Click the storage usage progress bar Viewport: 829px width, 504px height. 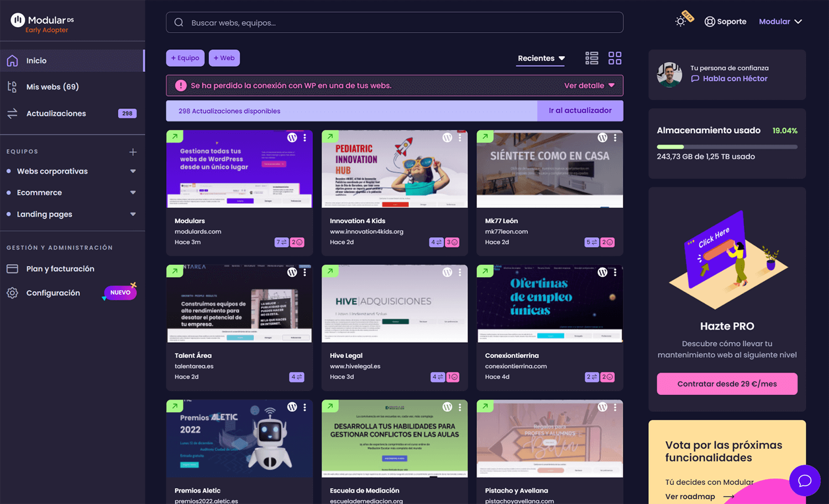727,147
